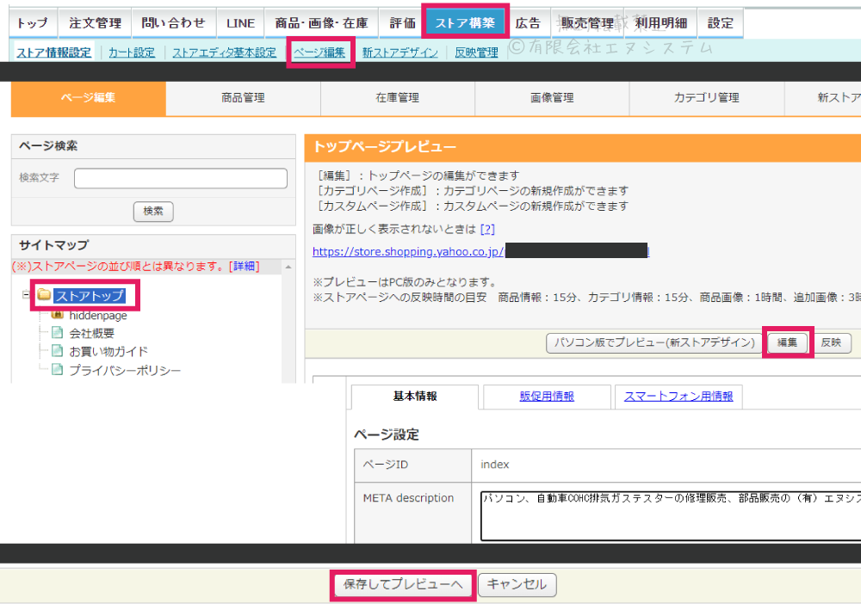Open the store.shopping.yahoo.co.jp URL link
Viewport: 861px width, 616px height.
tap(480, 251)
